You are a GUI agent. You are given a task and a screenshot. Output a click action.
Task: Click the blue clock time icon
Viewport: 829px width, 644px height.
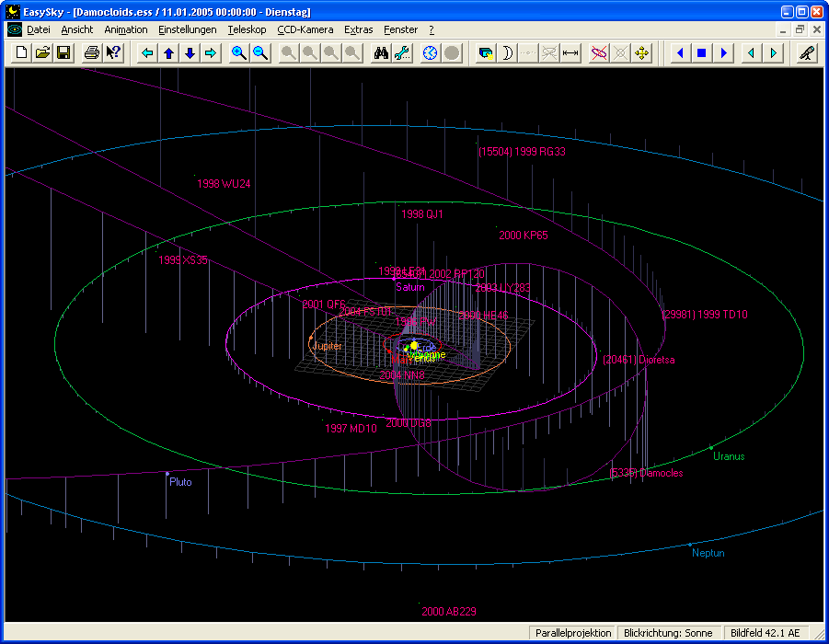point(431,53)
